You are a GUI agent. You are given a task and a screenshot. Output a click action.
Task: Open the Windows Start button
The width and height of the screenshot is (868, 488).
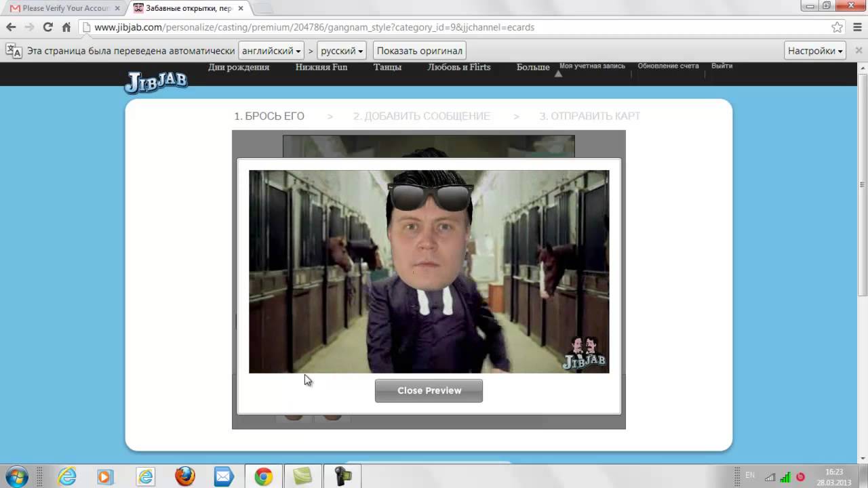click(16, 476)
